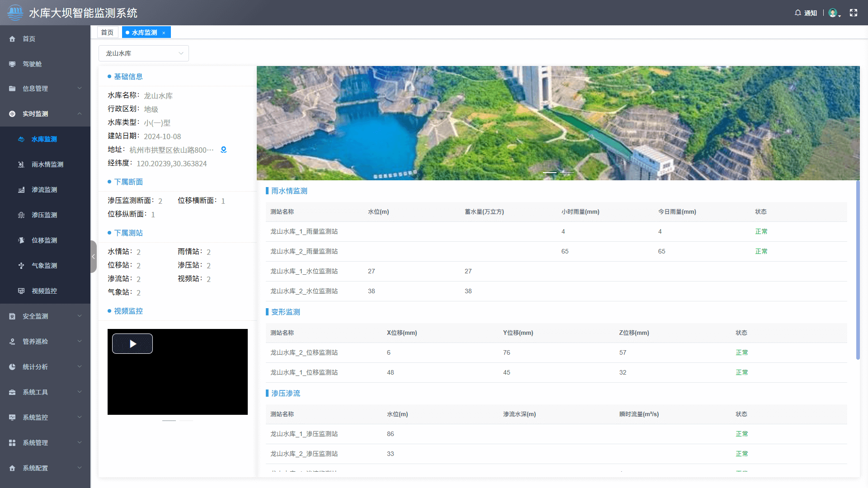Close the 水库监测 tab

[x=164, y=33]
